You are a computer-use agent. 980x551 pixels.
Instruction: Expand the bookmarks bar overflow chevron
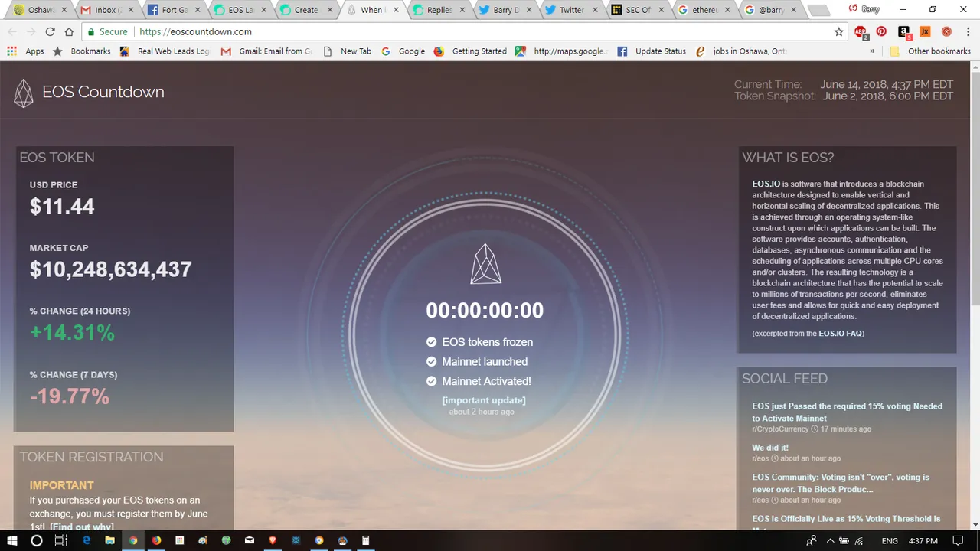[872, 51]
